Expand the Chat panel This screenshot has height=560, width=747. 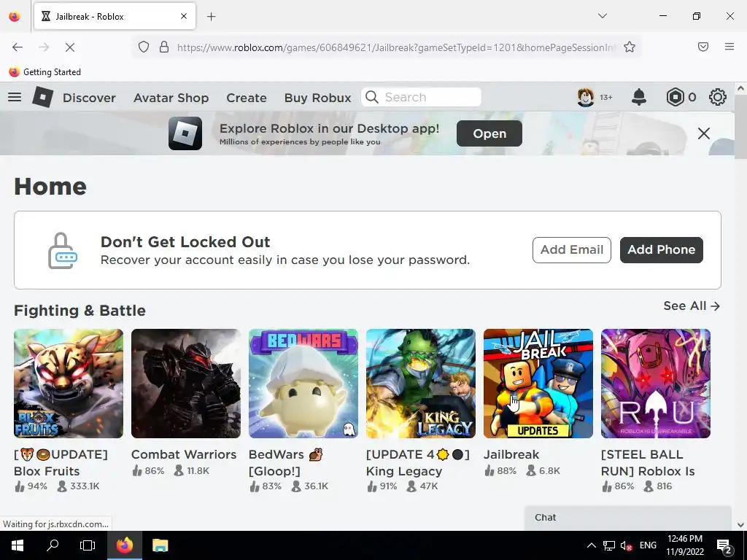coord(628,518)
